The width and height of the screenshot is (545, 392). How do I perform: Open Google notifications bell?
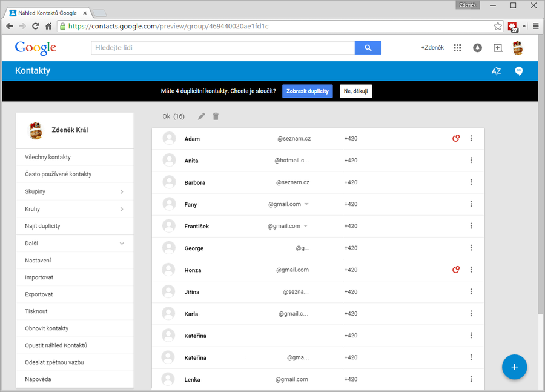pos(478,48)
